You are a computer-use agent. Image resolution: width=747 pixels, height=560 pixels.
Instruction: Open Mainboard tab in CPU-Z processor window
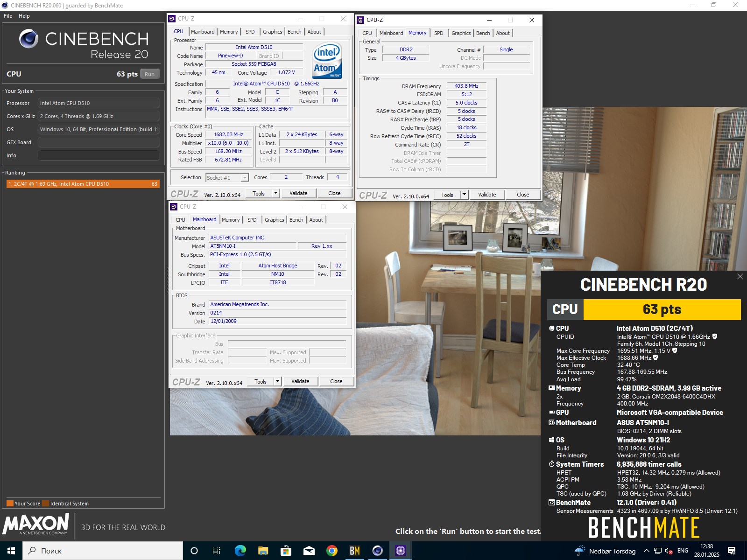(203, 32)
